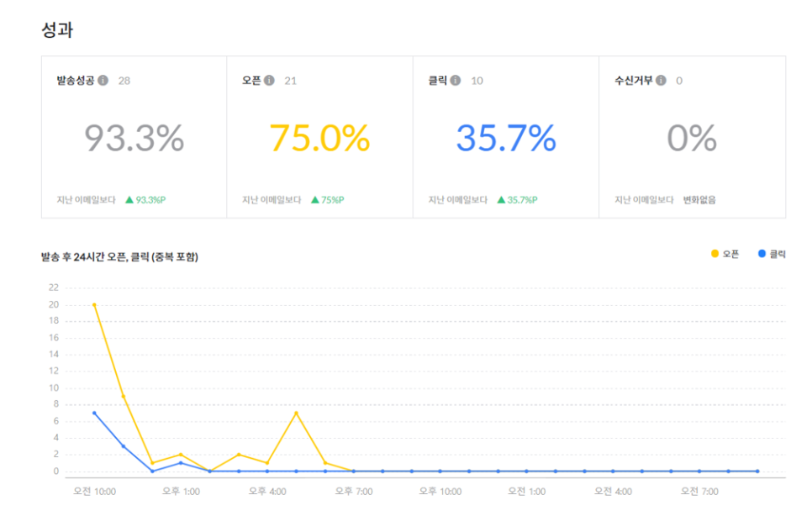Screen dimensions: 812x532
Task: Click the green up arrow beside 93.3%P
Action: click(129, 199)
